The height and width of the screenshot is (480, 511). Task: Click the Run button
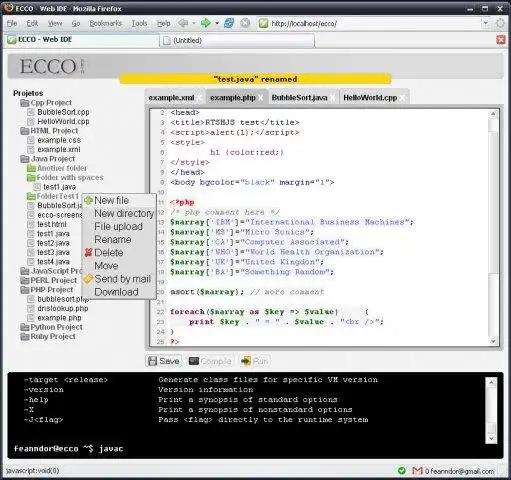point(255,361)
